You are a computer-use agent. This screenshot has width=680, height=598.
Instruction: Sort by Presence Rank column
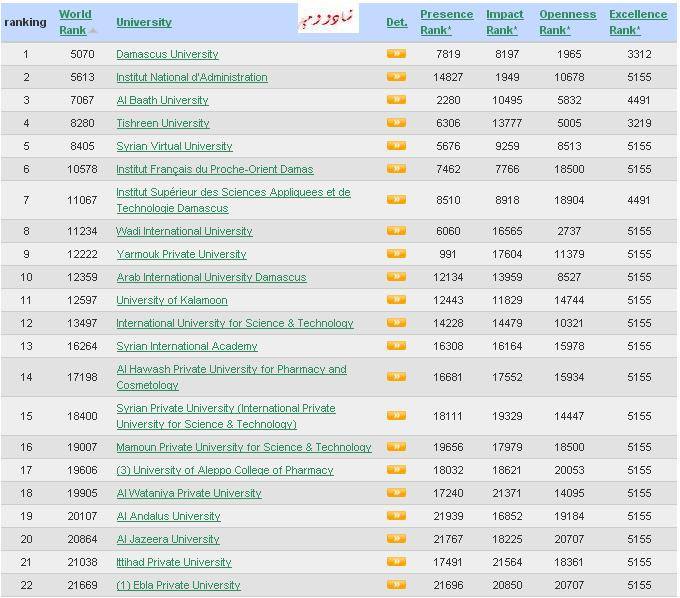tap(447, 22)
